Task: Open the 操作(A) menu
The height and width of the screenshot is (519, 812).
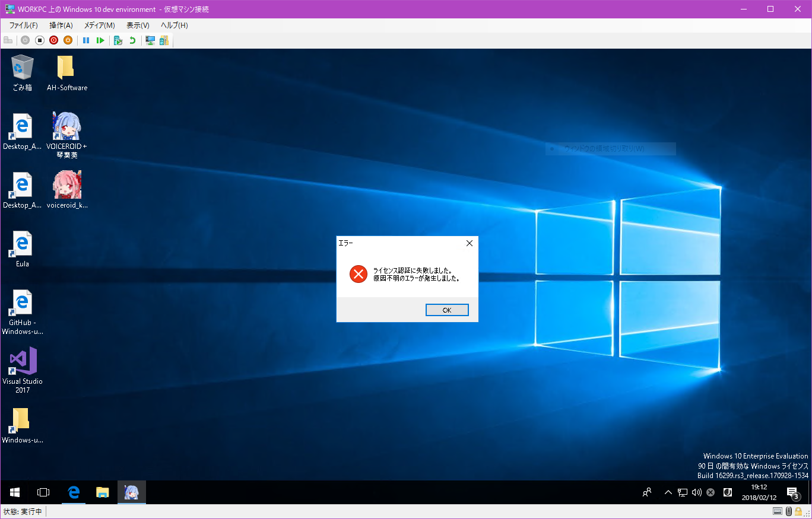Action: click(61, 26)
